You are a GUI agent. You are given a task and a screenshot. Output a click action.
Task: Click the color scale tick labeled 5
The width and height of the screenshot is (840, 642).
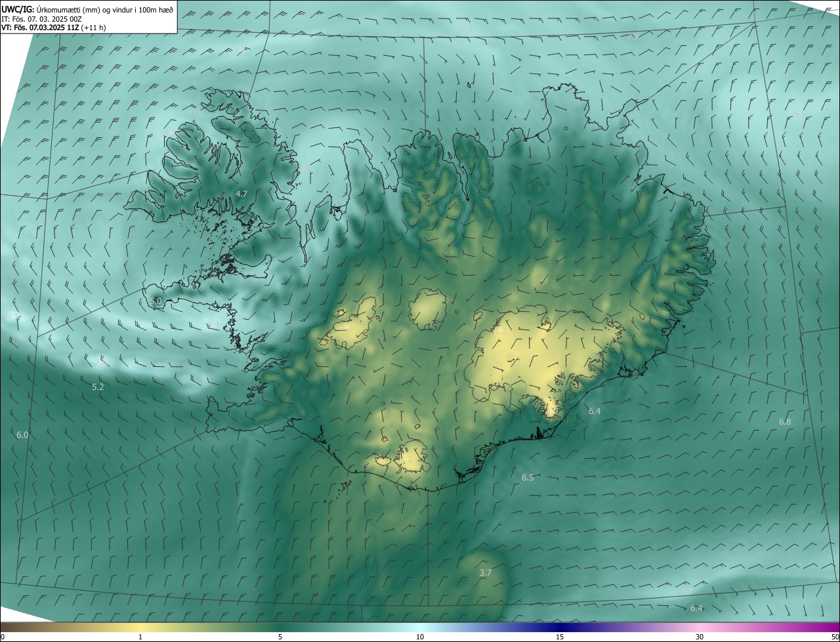click(x=280, y=637)
